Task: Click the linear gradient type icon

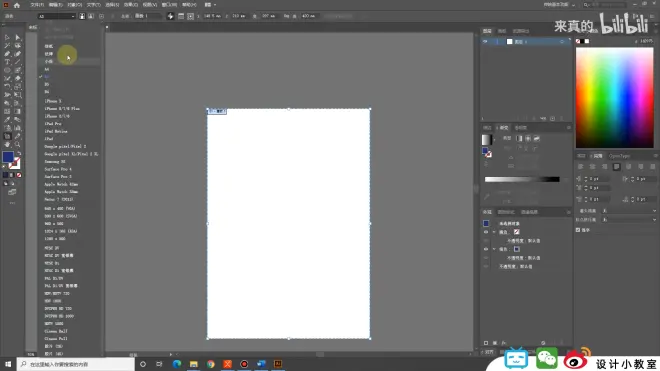Action: pyautogui.click(x=519, y=138)
